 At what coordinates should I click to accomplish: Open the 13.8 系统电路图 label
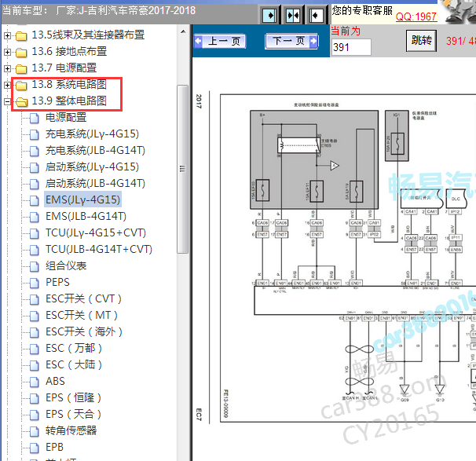69,84
